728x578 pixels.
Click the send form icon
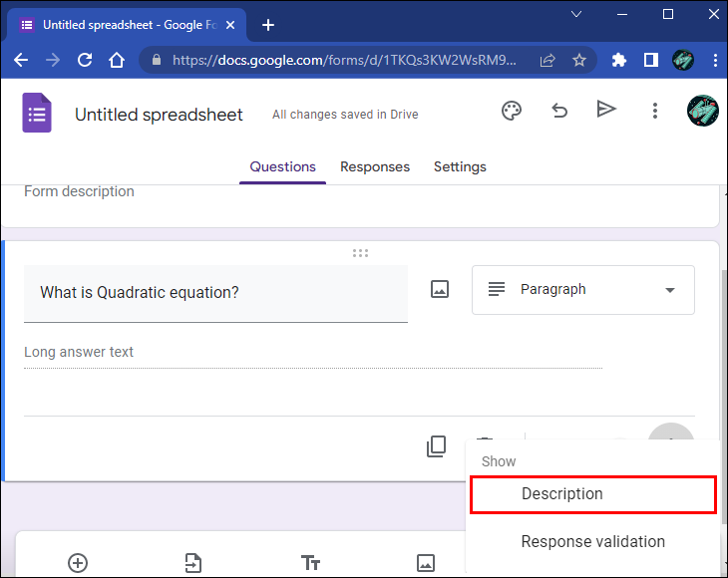click(606, 110)
